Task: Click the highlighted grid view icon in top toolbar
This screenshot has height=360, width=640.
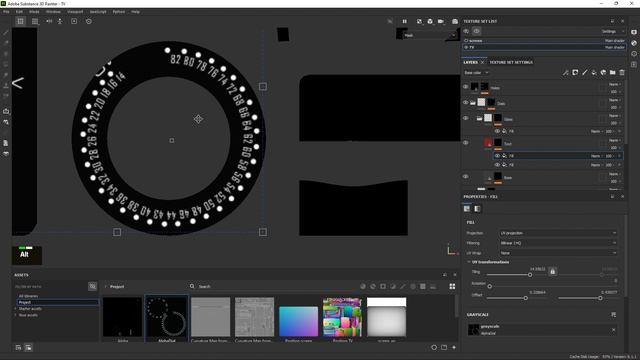Action: [x=20, y=21]
